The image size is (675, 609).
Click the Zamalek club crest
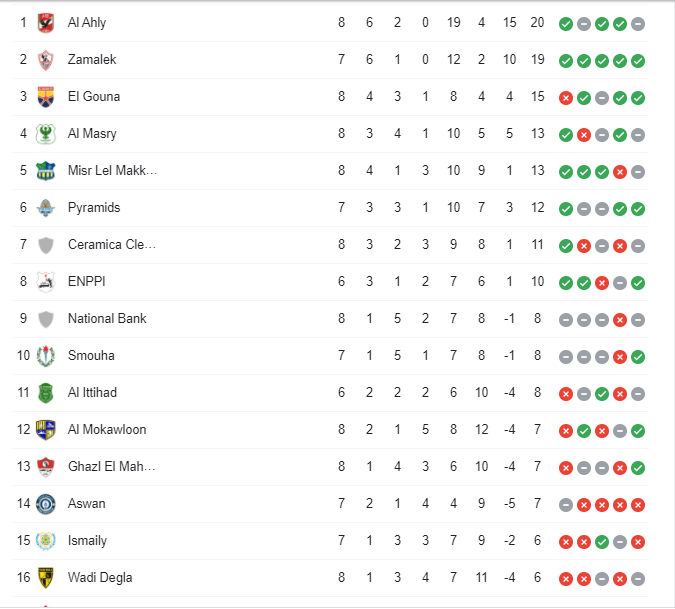click(45, 60)
